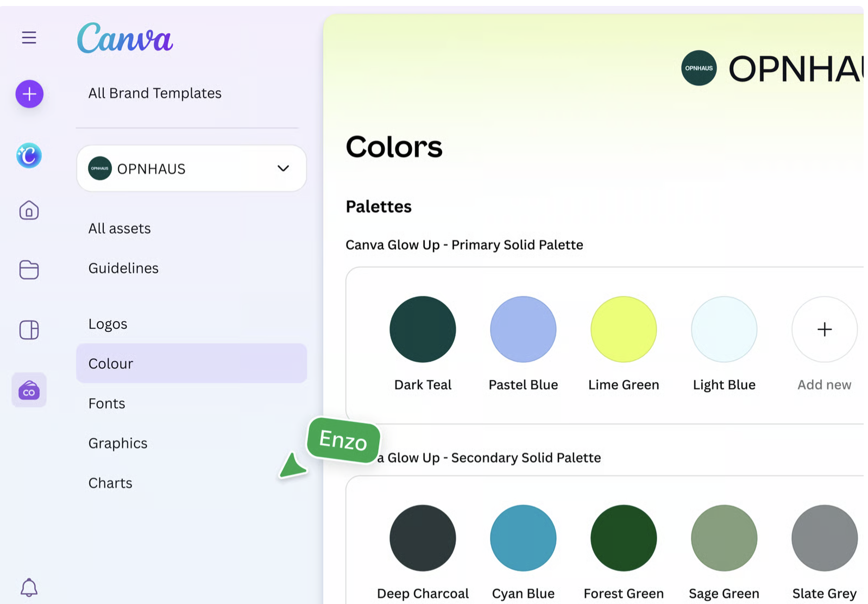Click the Pastel Blue label text
The image size is (868, 604).
[x=523, y=385]
